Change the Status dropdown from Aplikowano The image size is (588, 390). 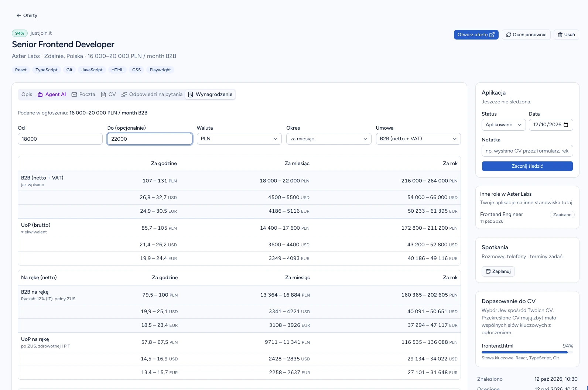click(504, 125)
